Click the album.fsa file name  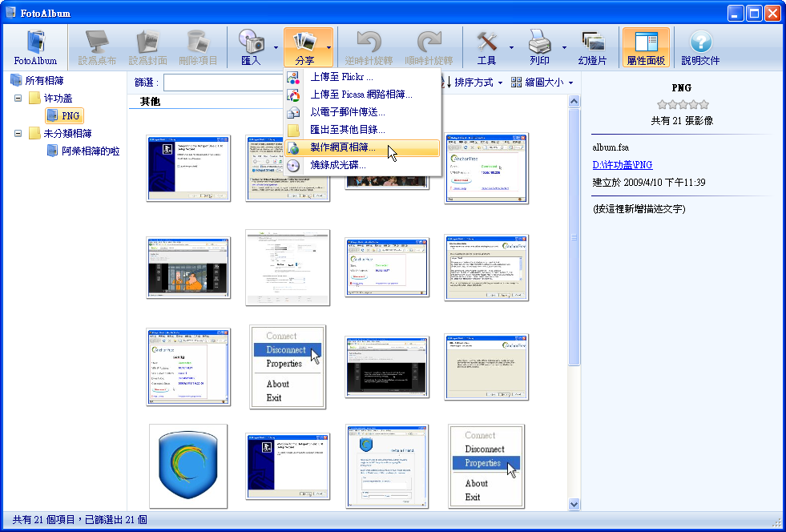(x=610, y=147)
